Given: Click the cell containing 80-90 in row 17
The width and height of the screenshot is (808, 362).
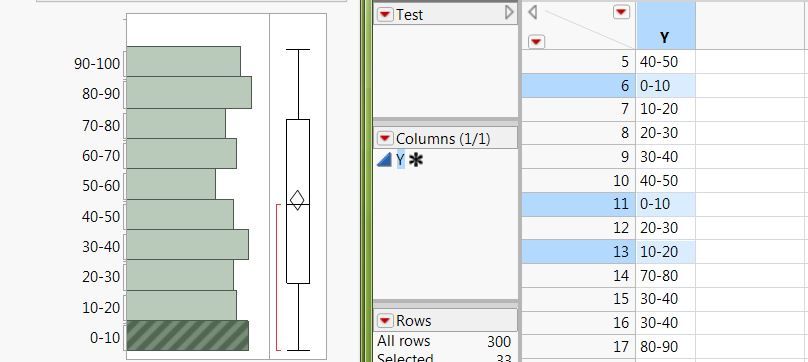Looking at the screenshot, I should (665, 347).
